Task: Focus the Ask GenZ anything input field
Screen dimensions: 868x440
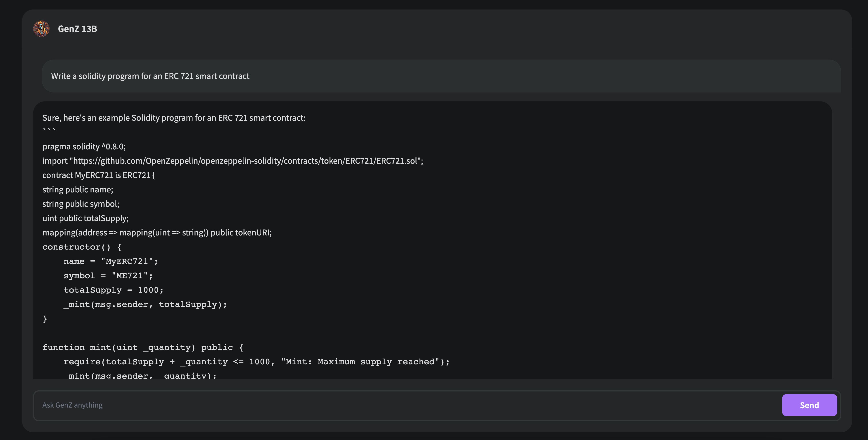Action: click(404, 405)
